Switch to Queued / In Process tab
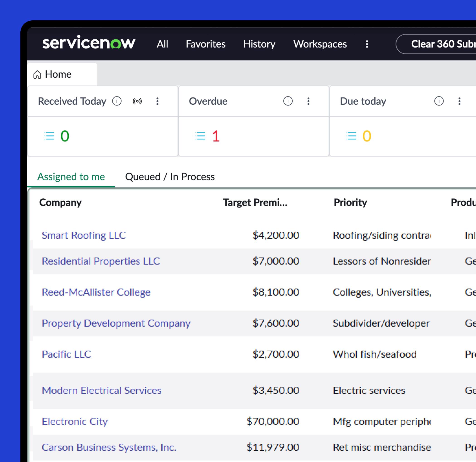This screenshot has height=462, width=476. 170,177
